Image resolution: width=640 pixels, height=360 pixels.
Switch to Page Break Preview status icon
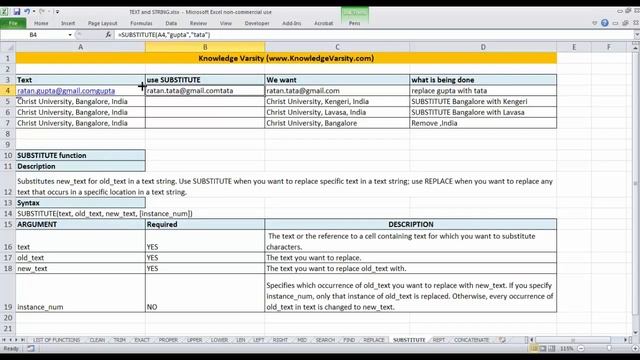click(x=551, y=349)
